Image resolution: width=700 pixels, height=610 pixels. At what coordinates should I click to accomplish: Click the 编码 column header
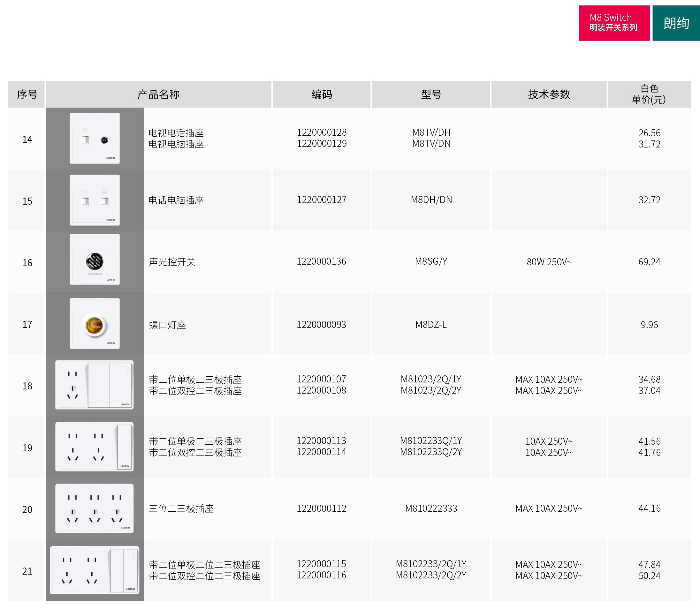pos(321,94)
